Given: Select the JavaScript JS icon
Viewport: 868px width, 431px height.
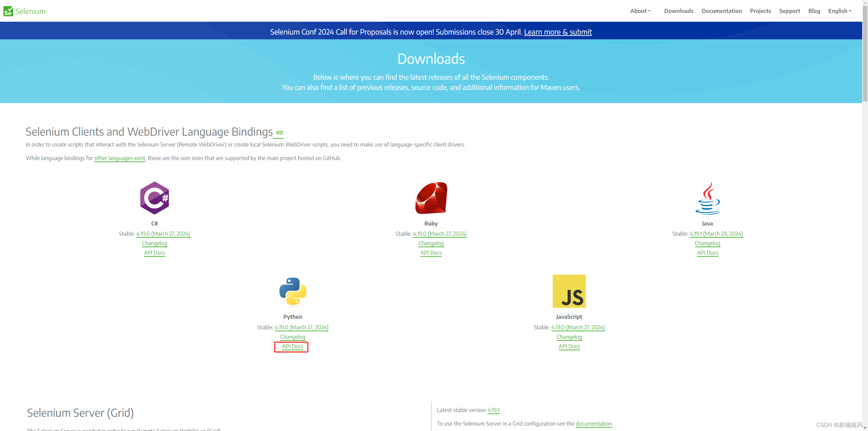Looking at the screenshot, I should click(569, 291).
